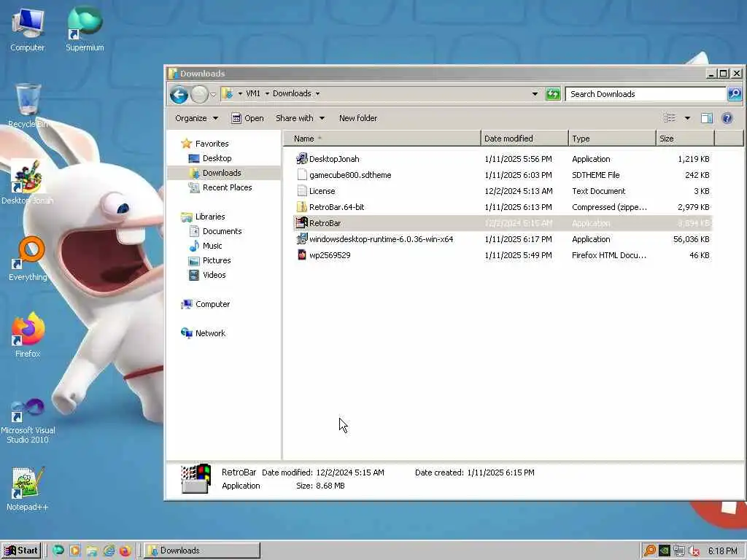Click the Explorer forward arrow button

(x=199, y=95)
